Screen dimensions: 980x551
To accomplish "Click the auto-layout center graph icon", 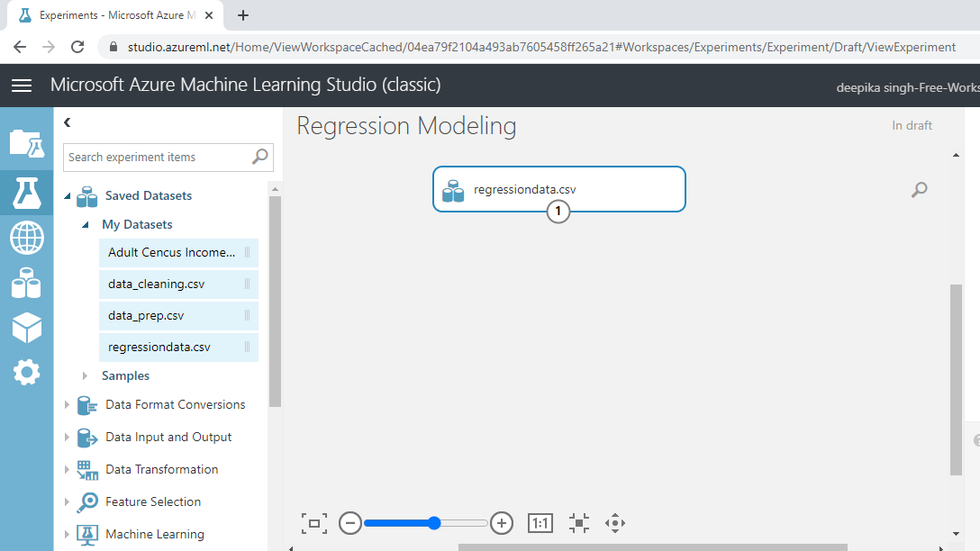I will pos(579,523).
